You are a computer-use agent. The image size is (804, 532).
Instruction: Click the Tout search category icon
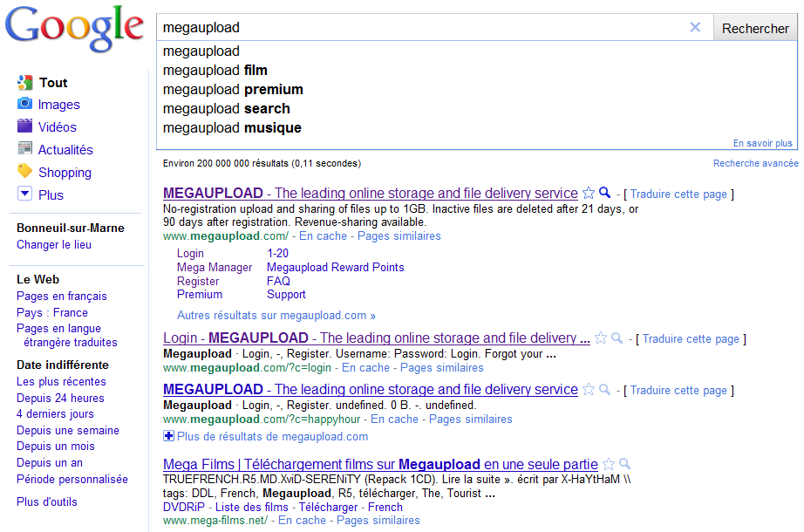pos(24,82)
